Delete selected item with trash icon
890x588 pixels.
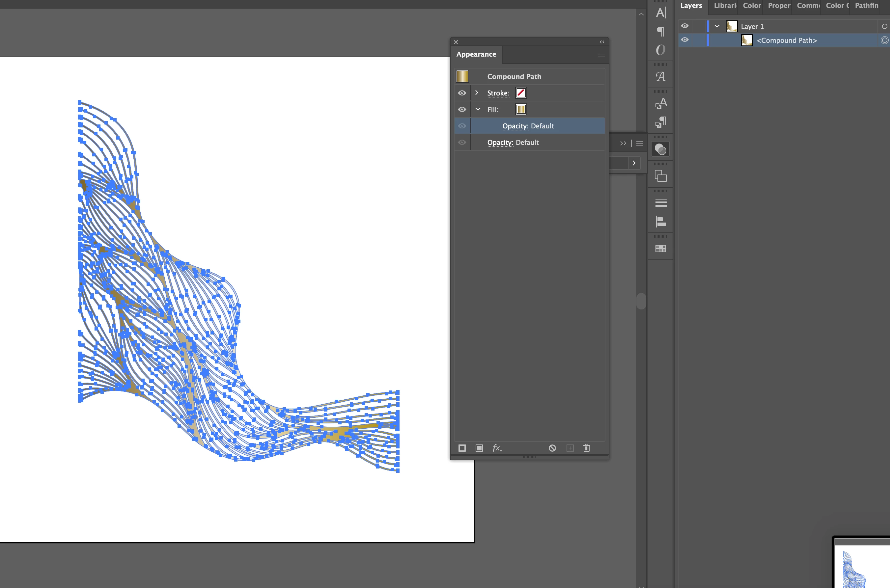587,448
